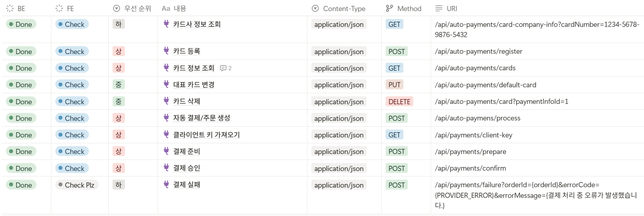644x216 pixels.
Task: Open the 클라이언트 키 가져오기 page
Action: 206,135
